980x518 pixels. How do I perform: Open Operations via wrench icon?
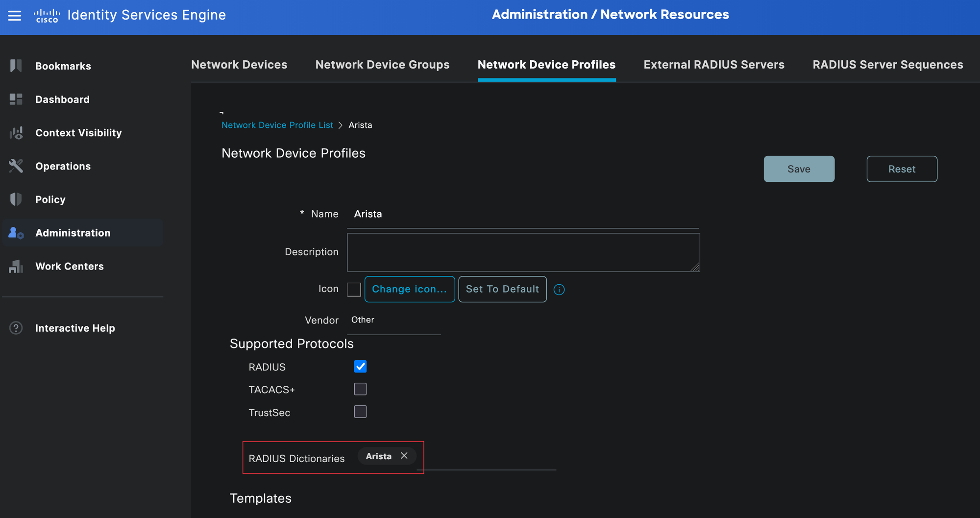click(16, 166)
